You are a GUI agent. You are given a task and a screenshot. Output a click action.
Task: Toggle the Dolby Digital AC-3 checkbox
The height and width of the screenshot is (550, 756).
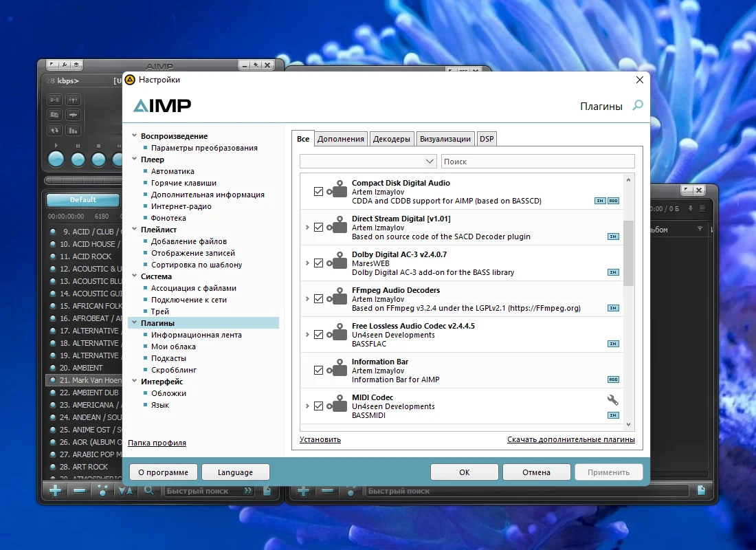pos(318,263)
